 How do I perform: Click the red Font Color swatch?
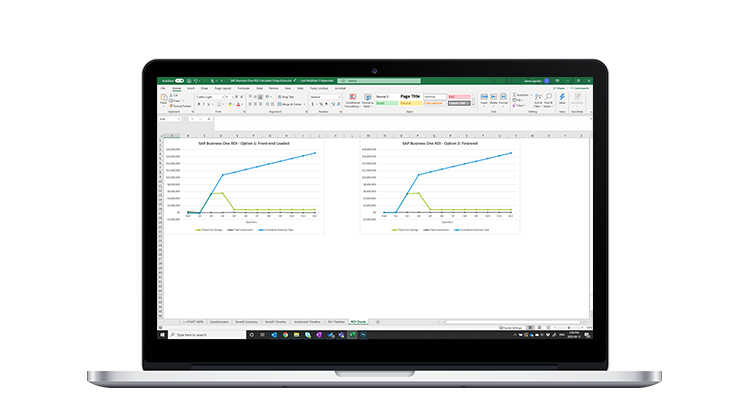[x=238, y=104]
